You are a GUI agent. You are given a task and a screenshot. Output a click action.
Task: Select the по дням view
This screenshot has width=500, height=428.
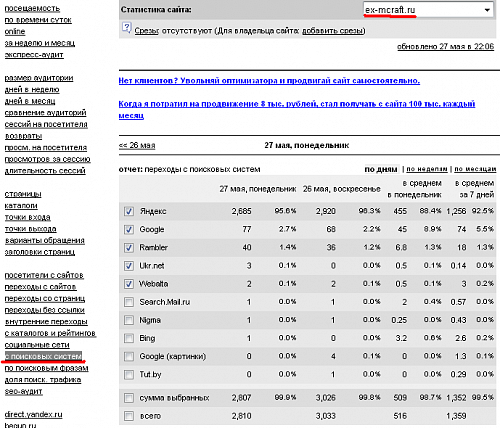coord(381,169)
